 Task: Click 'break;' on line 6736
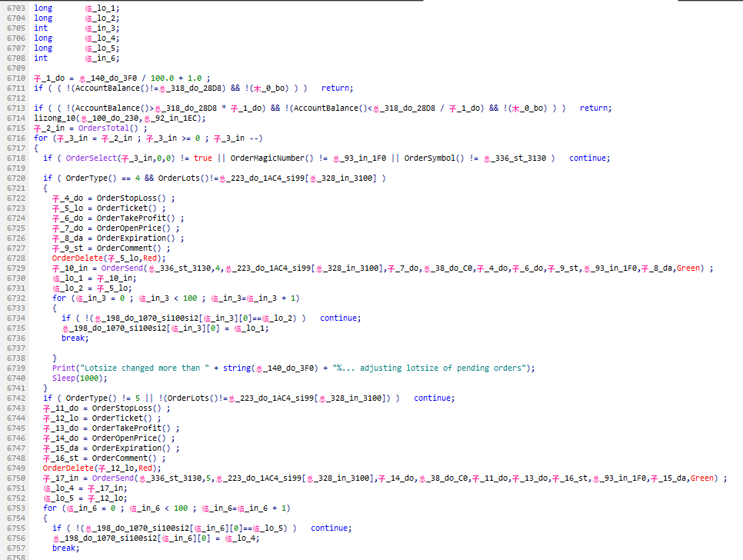click(x=75, y=338)
